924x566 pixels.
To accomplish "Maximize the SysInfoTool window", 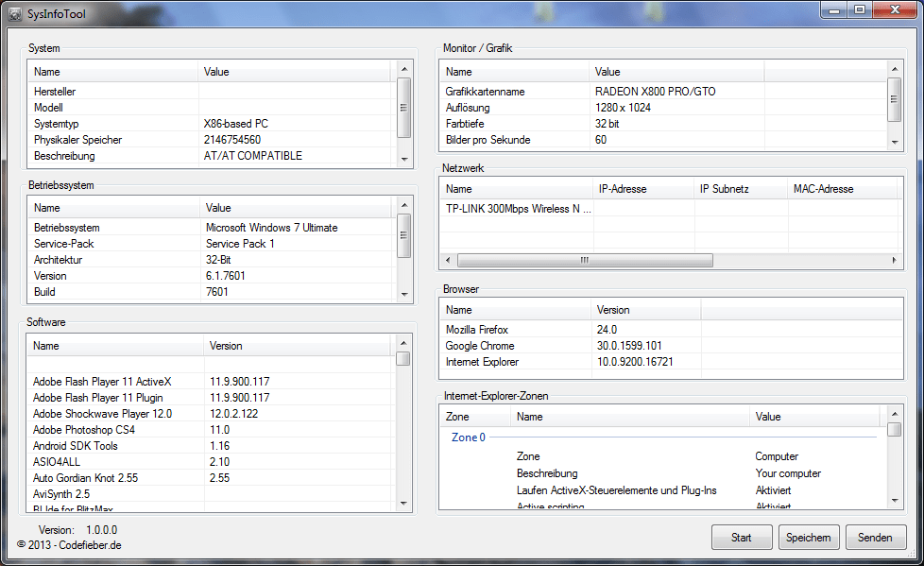I will pyautogui.click(x=860, y=10).
